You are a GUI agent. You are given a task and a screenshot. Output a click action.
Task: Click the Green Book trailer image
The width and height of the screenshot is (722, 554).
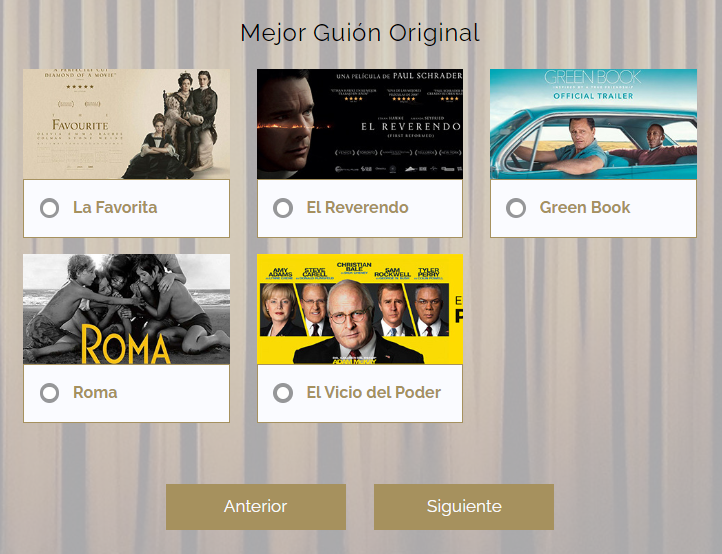point(594,124)
